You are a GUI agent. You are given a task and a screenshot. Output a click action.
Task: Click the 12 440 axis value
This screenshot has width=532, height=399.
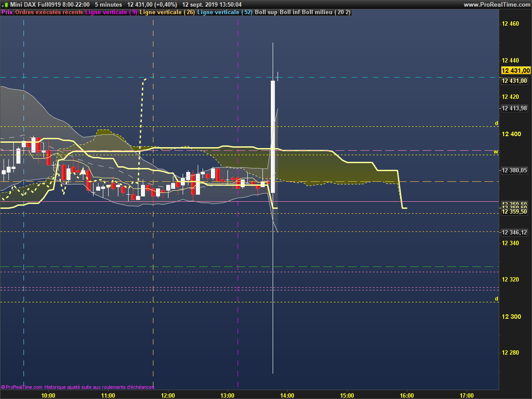point(510,60)
